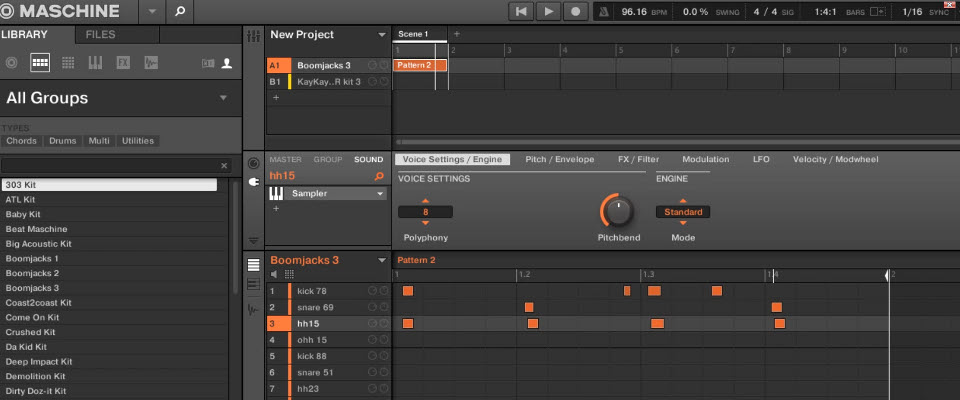
Task: Open the sample editor waveform icon
Action: (x=253, y=309)
